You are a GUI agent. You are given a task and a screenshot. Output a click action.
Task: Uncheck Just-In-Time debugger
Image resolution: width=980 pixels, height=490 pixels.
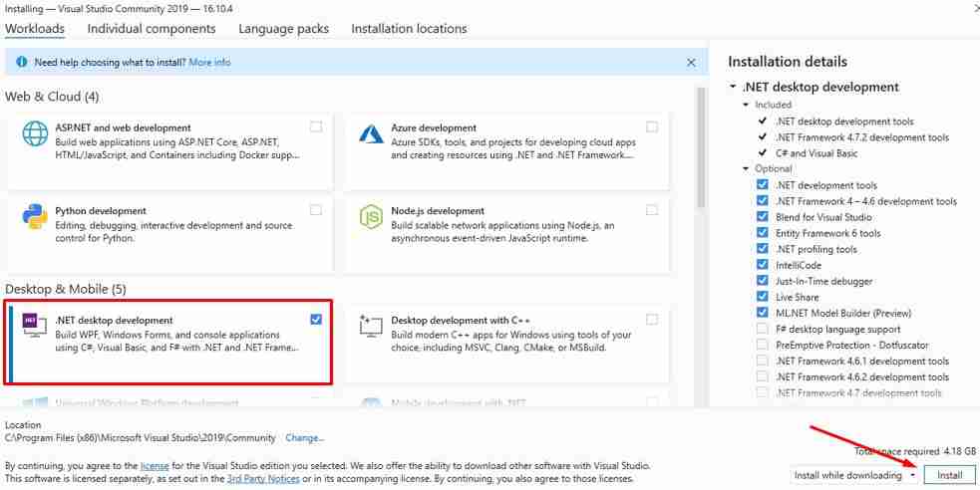pyautogui.click(x=763, y=280)
